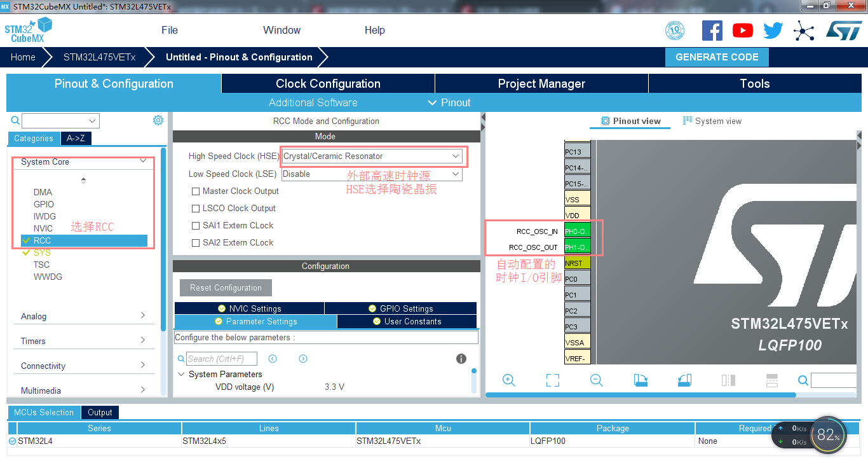Open the STM32CubeMX settings gear icon
This screenshot has height=463, width=868.
(x=158, y=120)
